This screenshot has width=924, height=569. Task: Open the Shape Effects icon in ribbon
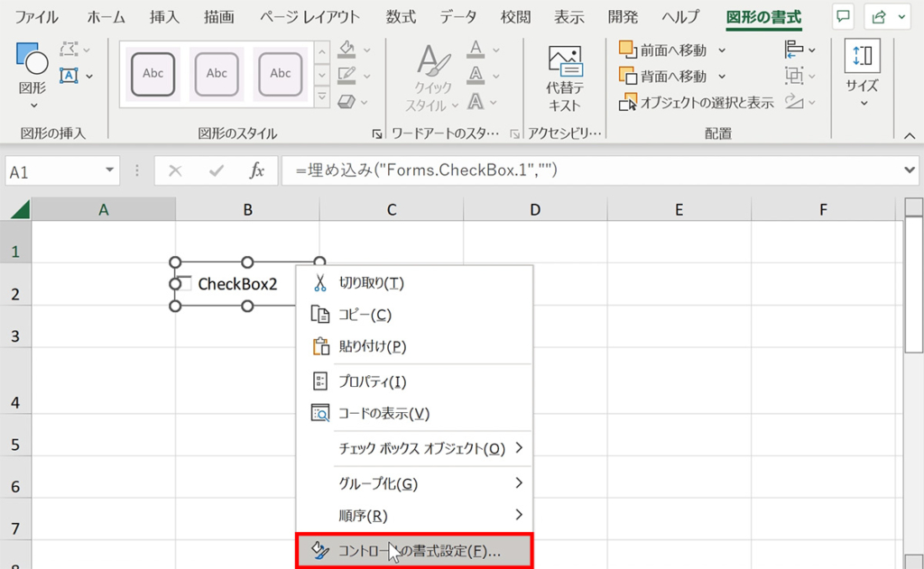347,101
